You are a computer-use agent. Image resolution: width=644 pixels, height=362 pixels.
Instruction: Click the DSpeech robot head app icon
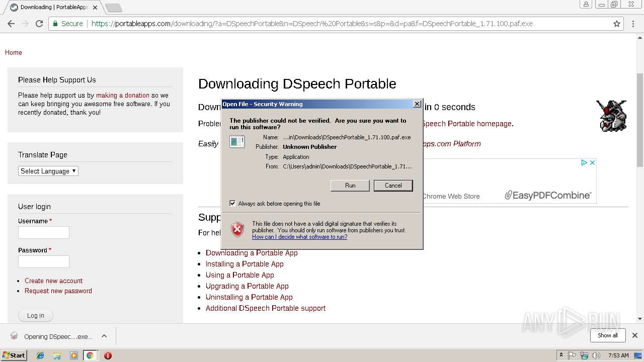[x=611, y=116]
